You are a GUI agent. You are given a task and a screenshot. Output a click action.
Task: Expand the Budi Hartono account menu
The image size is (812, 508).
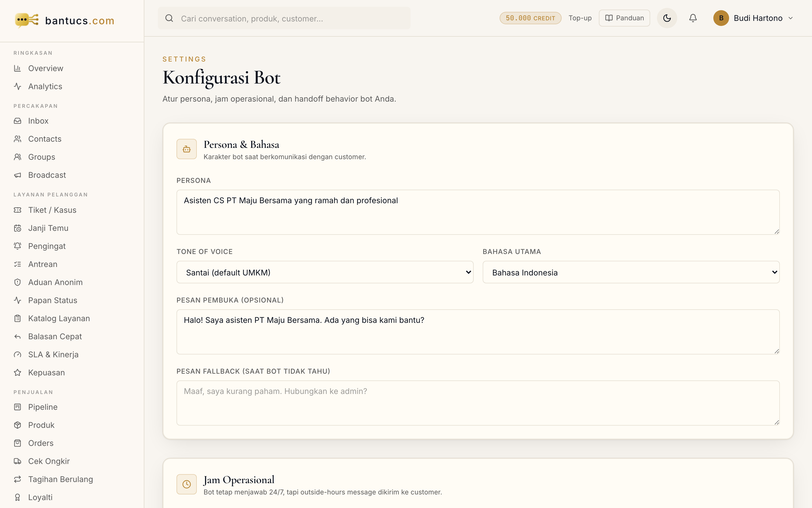[x=753, y=18]
